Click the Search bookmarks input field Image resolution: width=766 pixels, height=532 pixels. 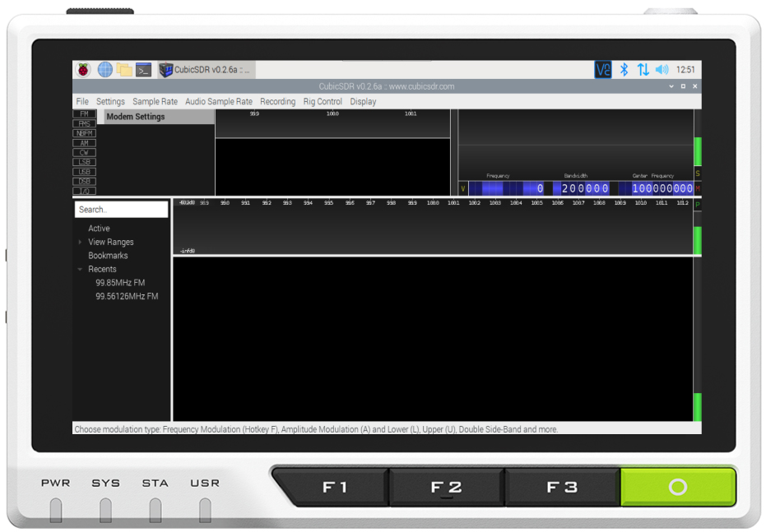121,210
